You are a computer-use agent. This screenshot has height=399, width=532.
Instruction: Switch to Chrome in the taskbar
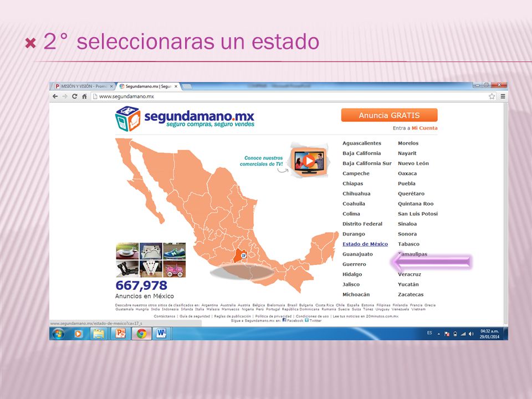tap(141, 334)
